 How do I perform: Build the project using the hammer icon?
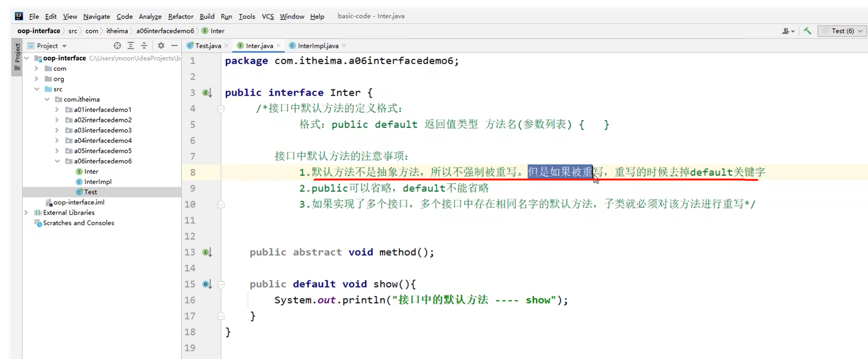(x=807, y=31)
